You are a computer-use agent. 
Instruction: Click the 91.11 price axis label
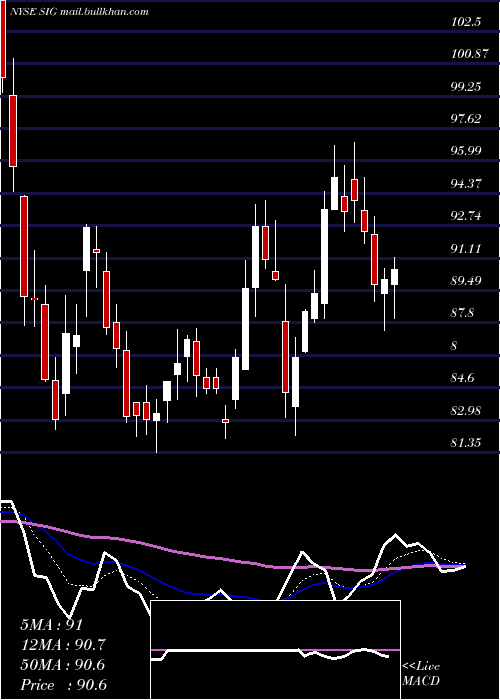tap(466, 249)
